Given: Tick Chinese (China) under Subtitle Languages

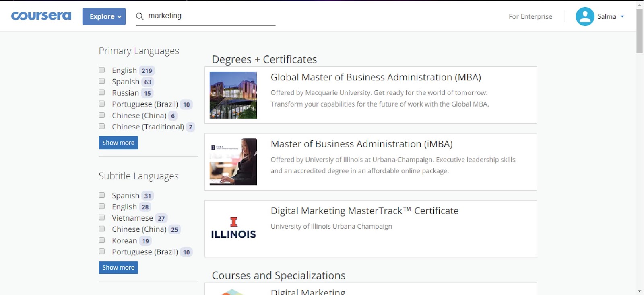Looking at the screenshot, I should (x=102, y=229).
